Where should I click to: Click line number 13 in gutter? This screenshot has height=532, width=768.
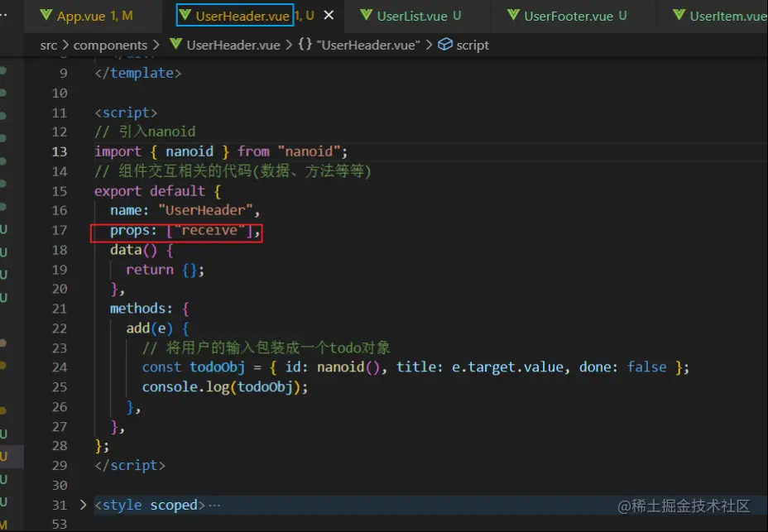(60, 151)
